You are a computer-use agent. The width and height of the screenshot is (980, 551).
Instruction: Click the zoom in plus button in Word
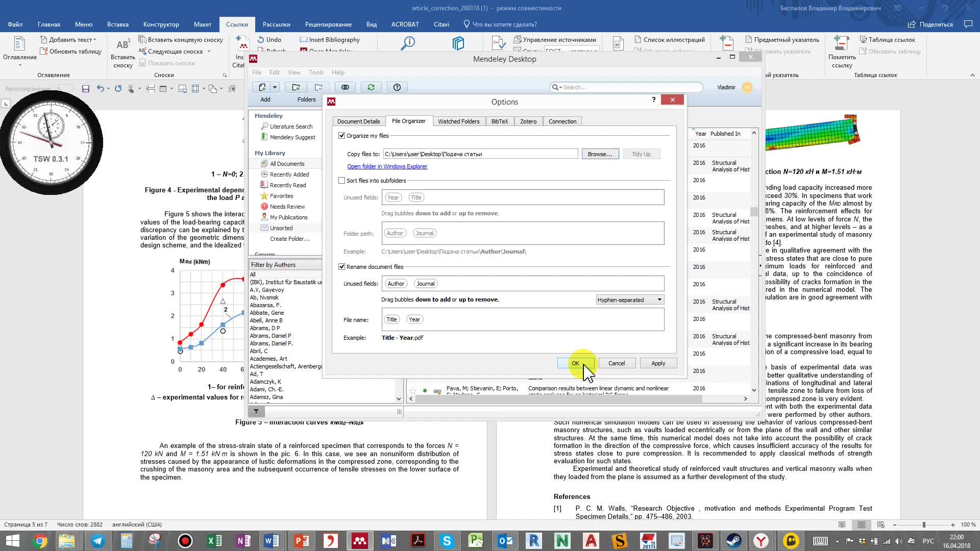click(953, 524)
